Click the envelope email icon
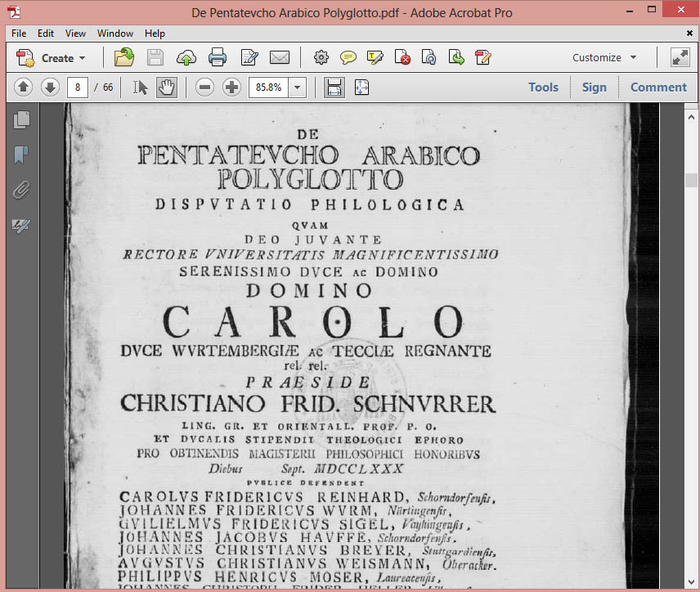700x592 pixels. pyautogui.click(x=280, y=57)
